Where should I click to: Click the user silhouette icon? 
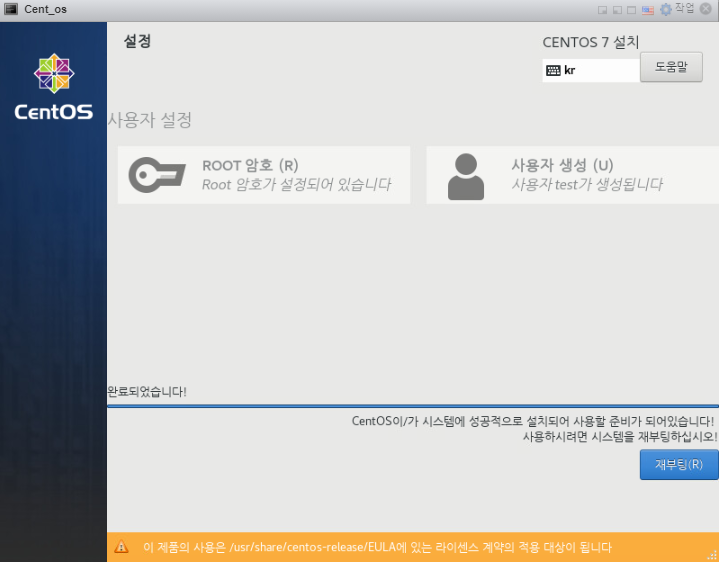pos(466,176)
